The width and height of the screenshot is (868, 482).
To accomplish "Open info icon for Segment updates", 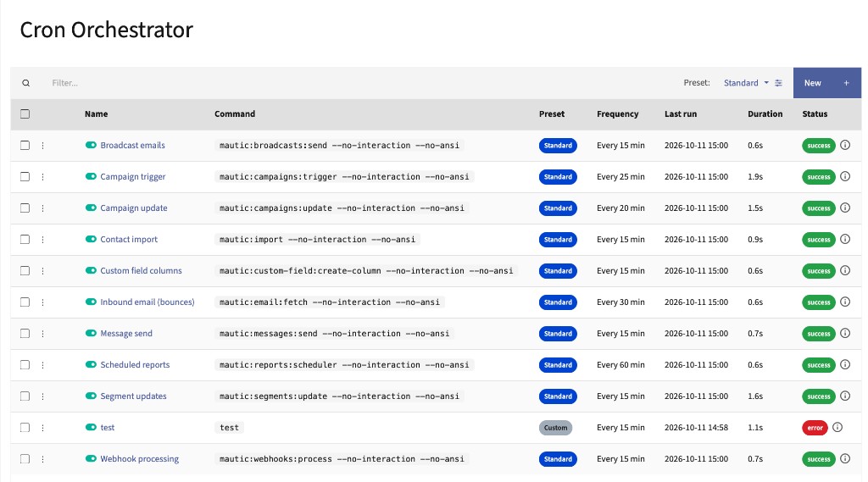I will 845,396.
